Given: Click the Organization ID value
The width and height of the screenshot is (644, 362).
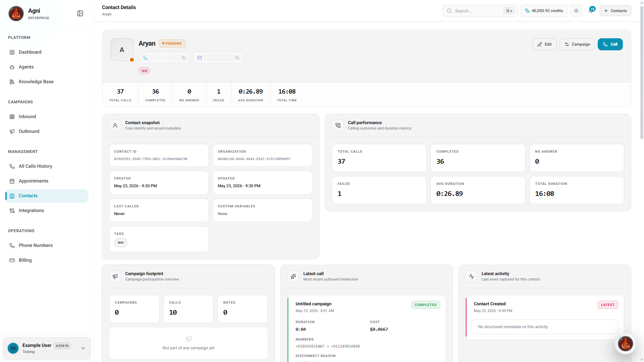Looking at the screenshot, I should tap(254, 159).
